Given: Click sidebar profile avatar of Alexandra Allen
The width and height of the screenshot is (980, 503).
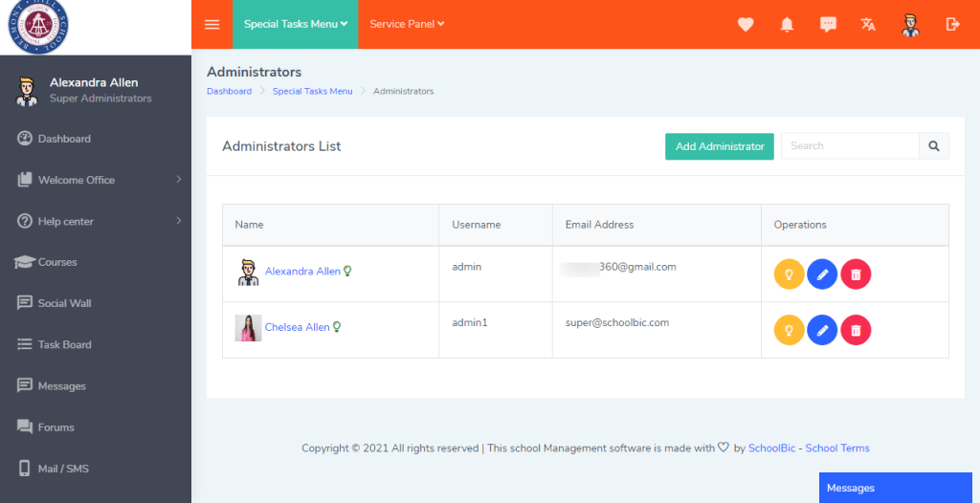Looking at the screenshot, I should pos(27,91).
